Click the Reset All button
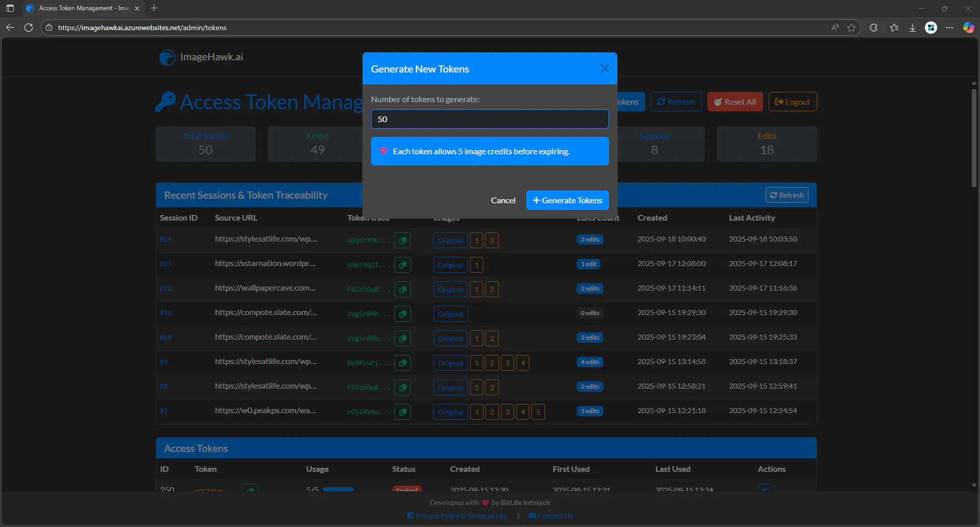980x527 pixels. 735,102
